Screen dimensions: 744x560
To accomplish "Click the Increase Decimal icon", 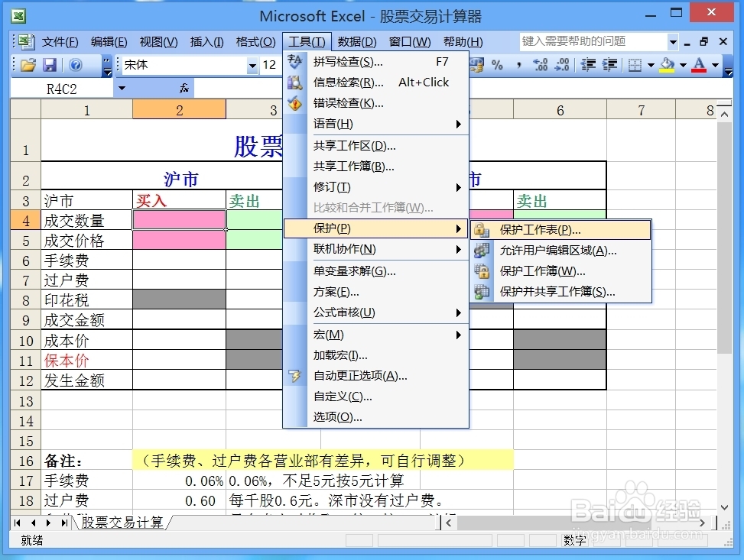I will click(x=541, y=65).
